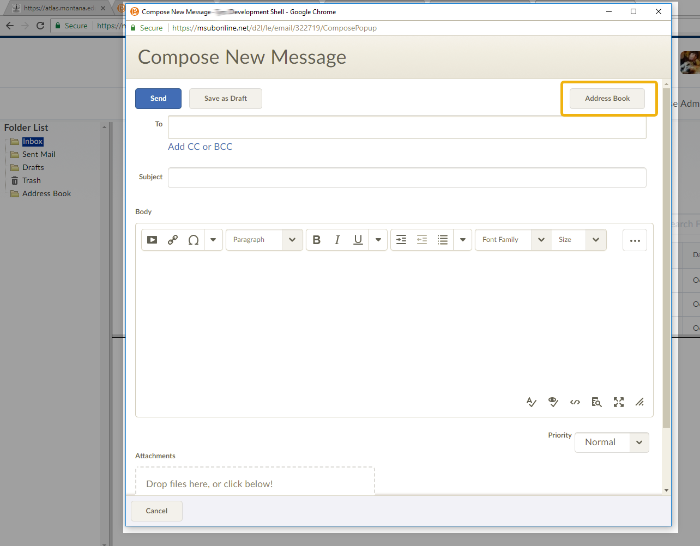The width and height of the screenshot is (700, 546).
Task: Click into the To recipient field
Action: [407, 127]
